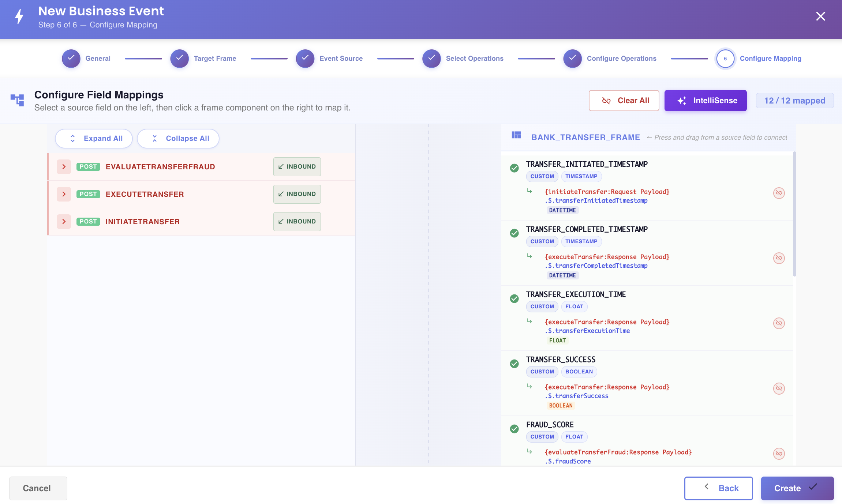
Task: Go to the Target Frame step
Action: coord(203,59)
